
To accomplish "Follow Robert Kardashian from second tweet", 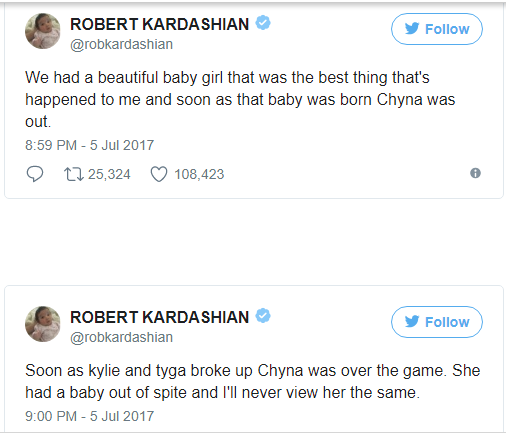I will pos(437,322).
